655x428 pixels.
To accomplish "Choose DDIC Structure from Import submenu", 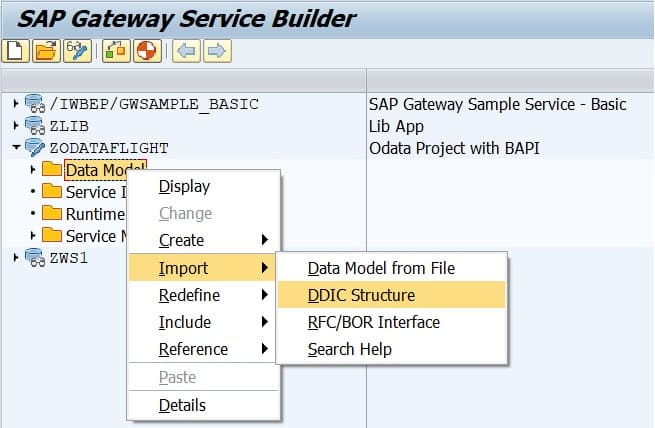I will 361,295.
